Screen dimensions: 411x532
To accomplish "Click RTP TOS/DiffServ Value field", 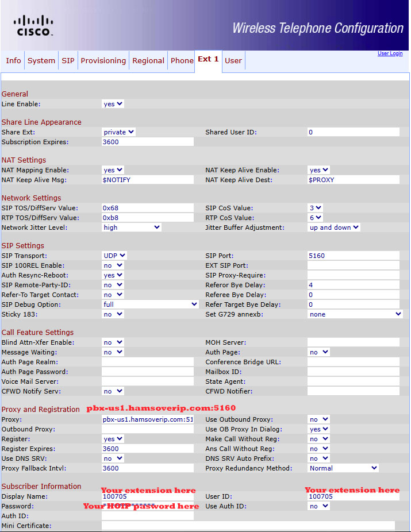I will pyautogui.click(x=148, y=218).
